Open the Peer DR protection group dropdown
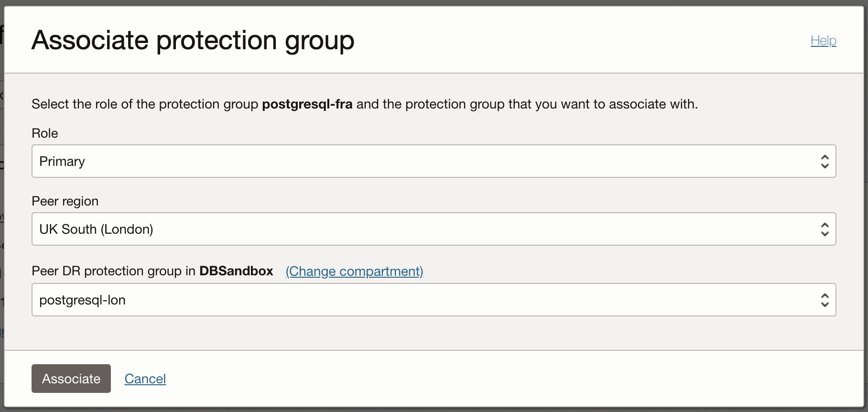This screenshot has height=412, width=868. click(x=433, y=300)
